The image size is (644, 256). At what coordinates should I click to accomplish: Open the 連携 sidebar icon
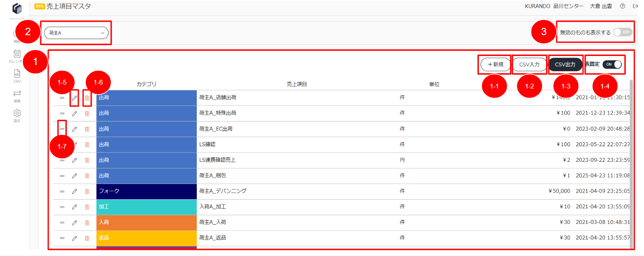[x=17, y=96]
